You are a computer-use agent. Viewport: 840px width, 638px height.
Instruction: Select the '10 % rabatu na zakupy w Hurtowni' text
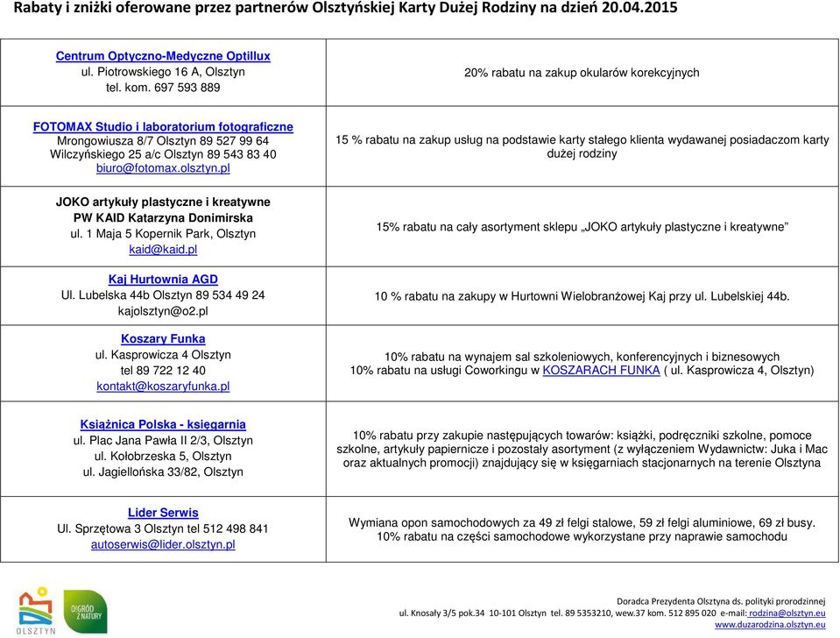[x=582, y=296]
